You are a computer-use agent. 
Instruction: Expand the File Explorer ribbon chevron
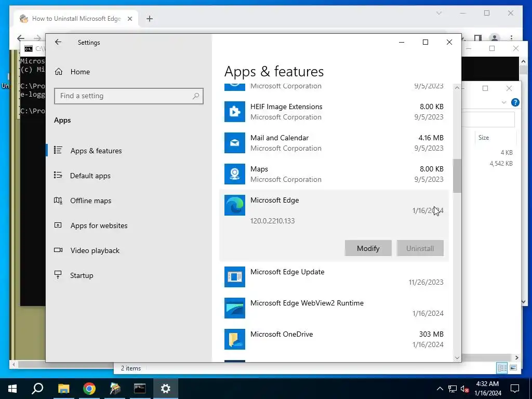[504, 102]
